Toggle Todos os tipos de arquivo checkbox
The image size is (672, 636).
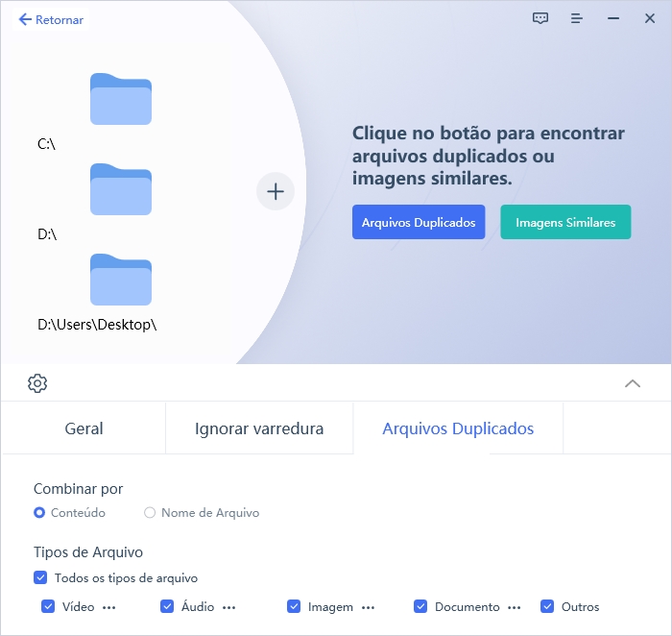40,577
